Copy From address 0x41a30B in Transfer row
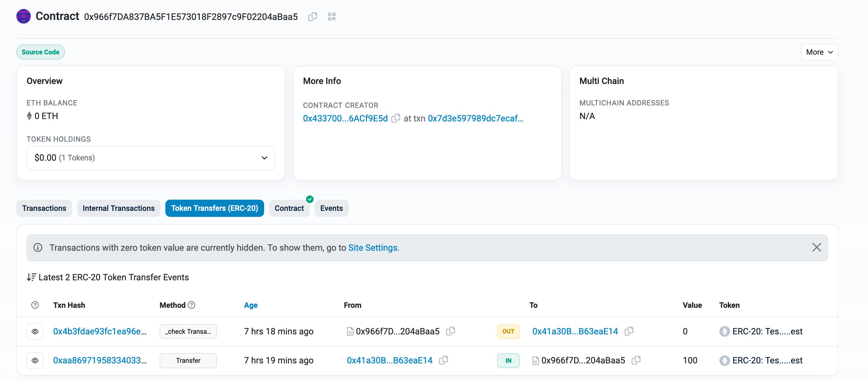This screenshot has height=380, width=868. pyautogui.click(x=444, y=360)
